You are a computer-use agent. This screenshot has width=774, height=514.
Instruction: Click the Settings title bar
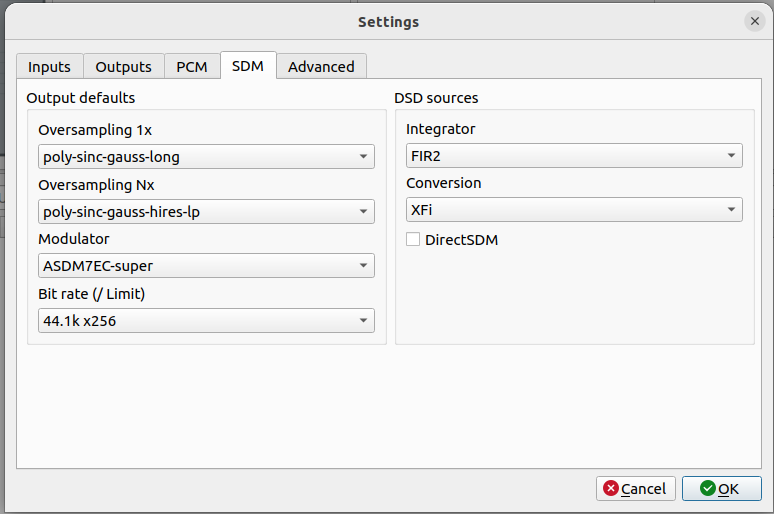coord(387,21)
